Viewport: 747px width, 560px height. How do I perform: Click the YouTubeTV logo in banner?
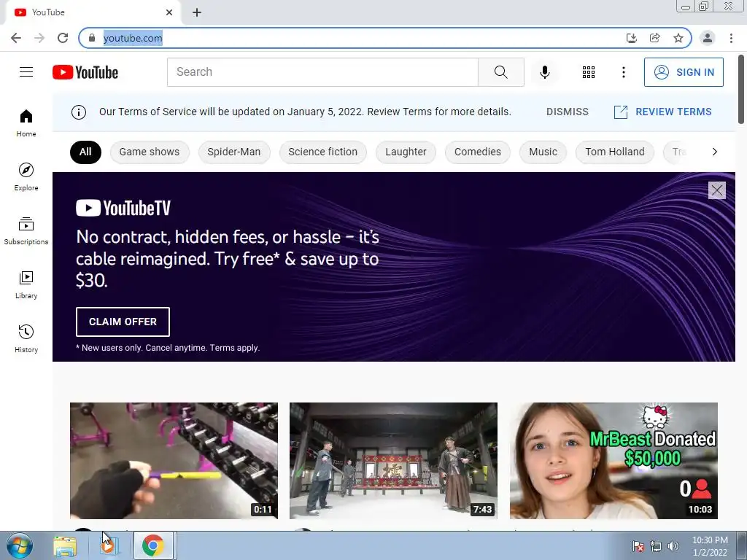click(x=123, y=208)
